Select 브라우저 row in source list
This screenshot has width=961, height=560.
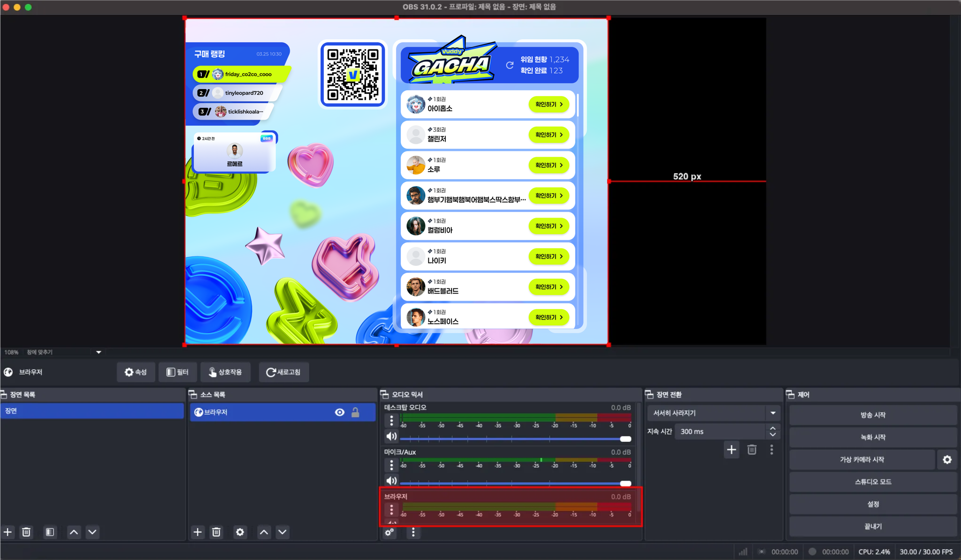point(282,412)
